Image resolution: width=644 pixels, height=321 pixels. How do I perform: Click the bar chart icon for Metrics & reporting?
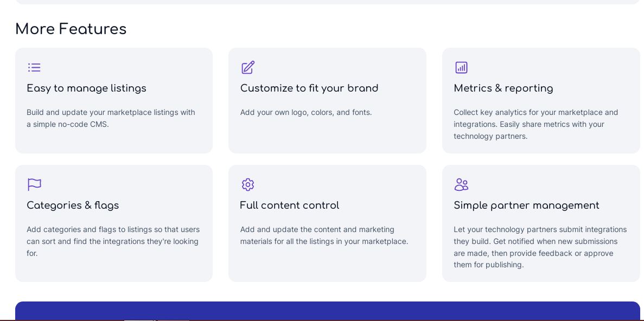[461, 67]
